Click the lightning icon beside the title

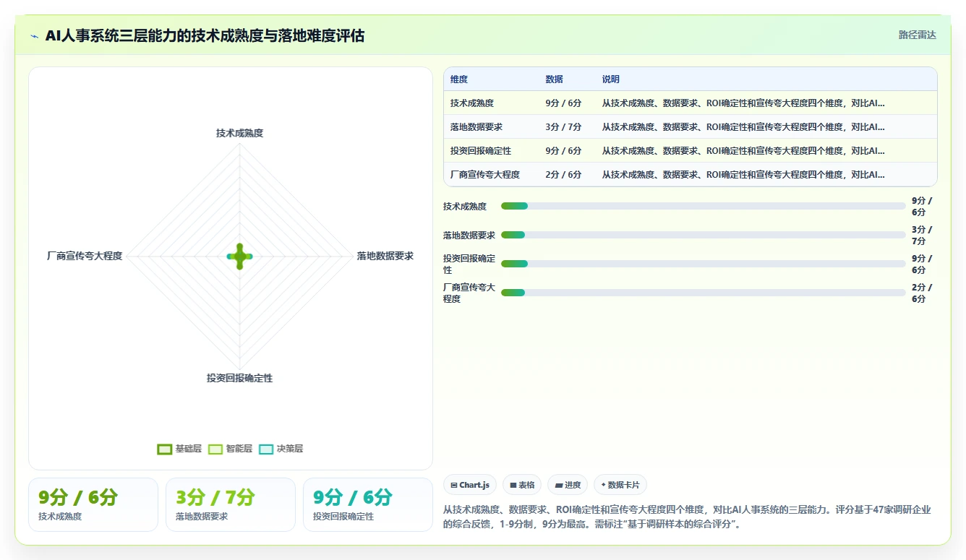click(35, 35)
